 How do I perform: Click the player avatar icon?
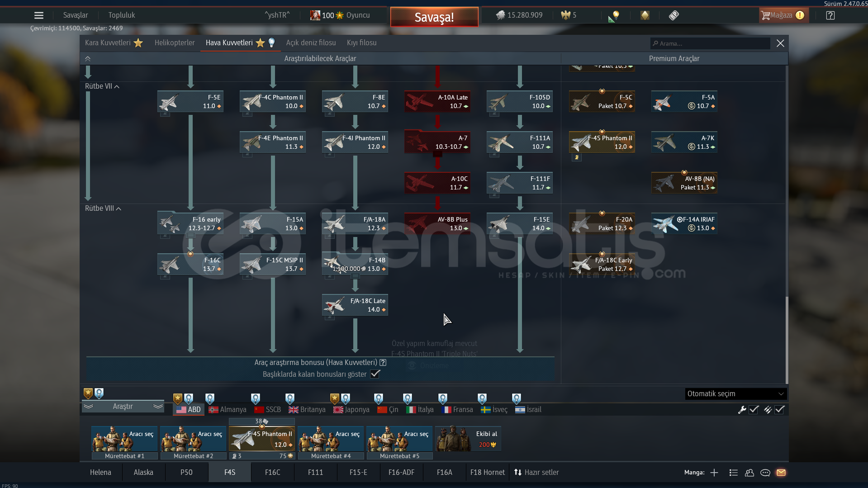click(x=315, y=15)
